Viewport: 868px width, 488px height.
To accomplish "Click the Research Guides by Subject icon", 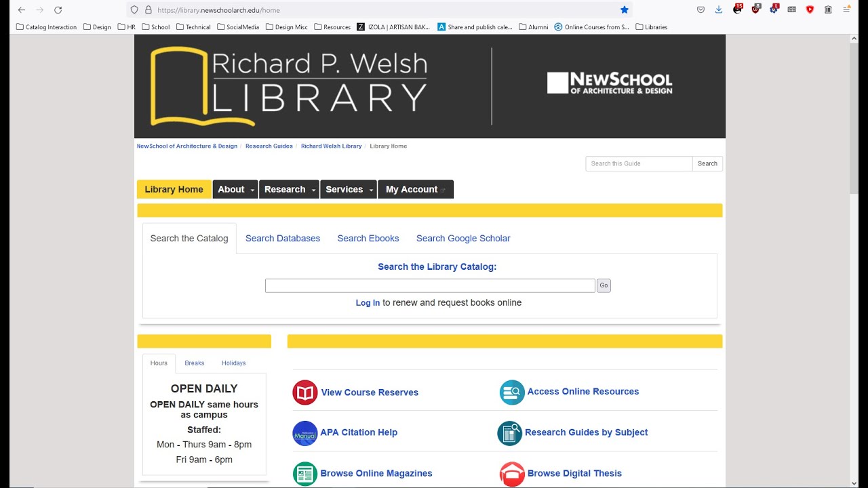I will pos(510,433).
